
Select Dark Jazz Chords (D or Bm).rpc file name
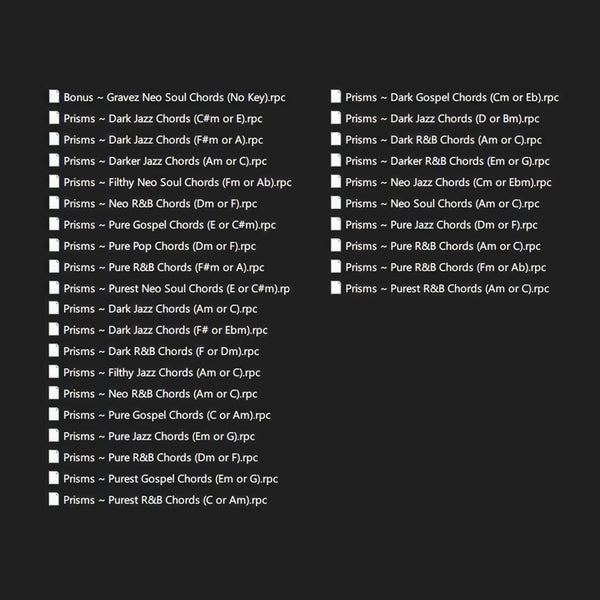(x=443, y=119)
